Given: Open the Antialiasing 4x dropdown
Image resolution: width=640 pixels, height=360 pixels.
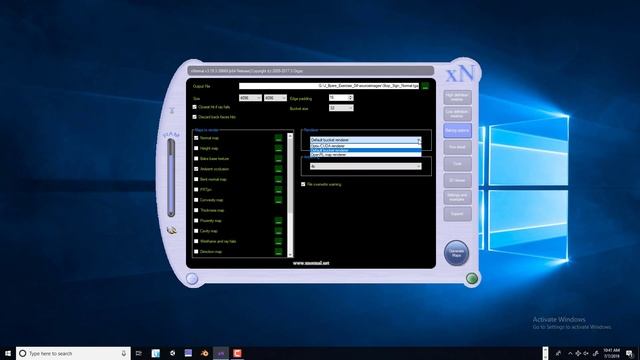Looking at the screenshot, I should (x=365, y=166).
